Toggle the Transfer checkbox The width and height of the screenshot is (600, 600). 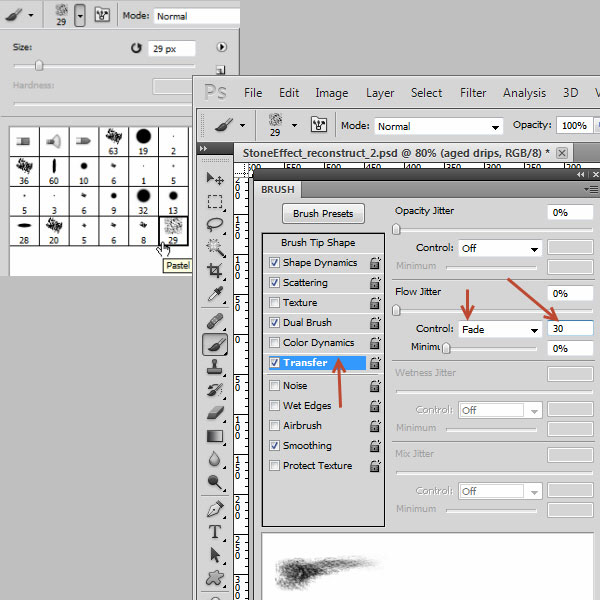click(274, 362)
